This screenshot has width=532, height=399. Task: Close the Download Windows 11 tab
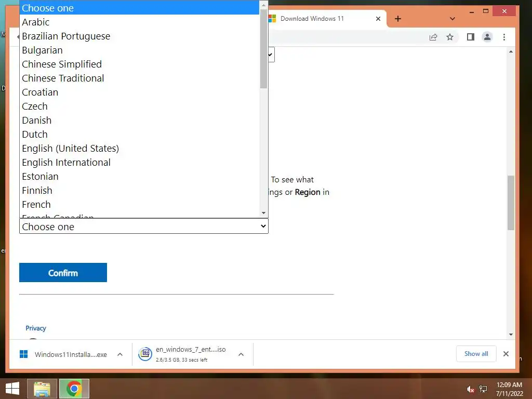pos(378,19)
